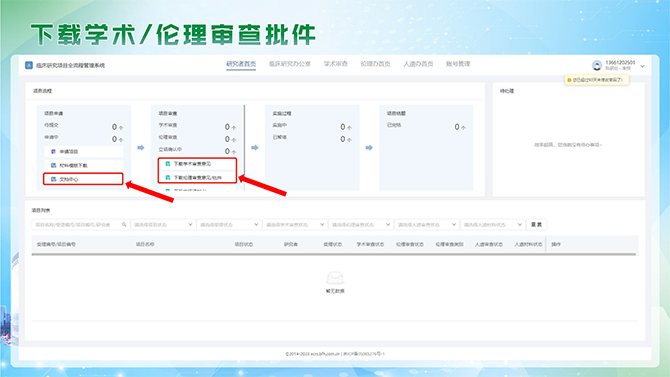Click 下载伦理审查意见/批件 button
The image size is (670, 377).
(x=197, y=177)
